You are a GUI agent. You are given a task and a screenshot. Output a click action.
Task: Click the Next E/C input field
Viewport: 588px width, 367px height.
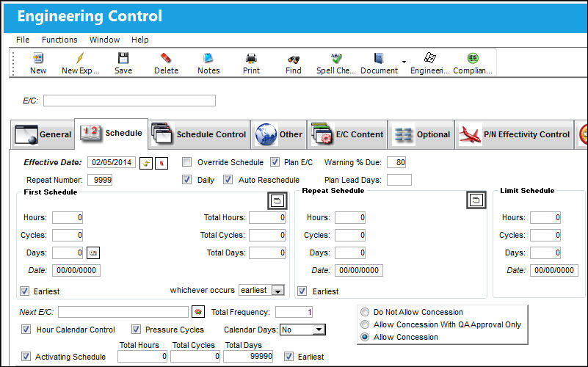coord(123,312)
